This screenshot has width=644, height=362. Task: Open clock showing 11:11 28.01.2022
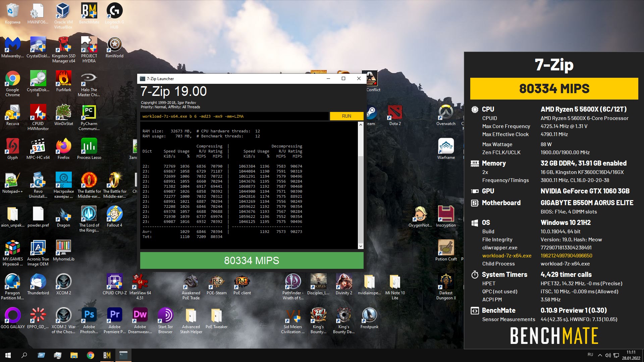(631, 355)
